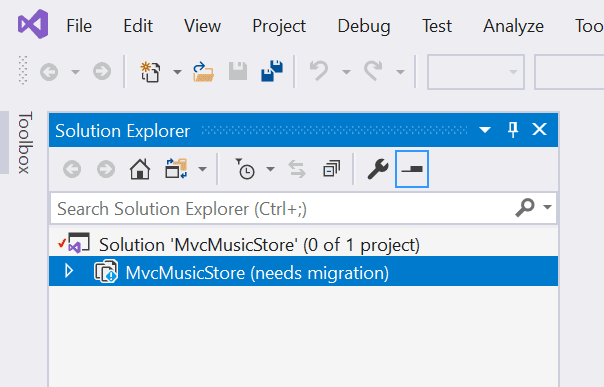The width and height of the screenshot is (604, 387).
Task: Click the MvcMusicStore project migration icon
Action: (x=106, y=271)
